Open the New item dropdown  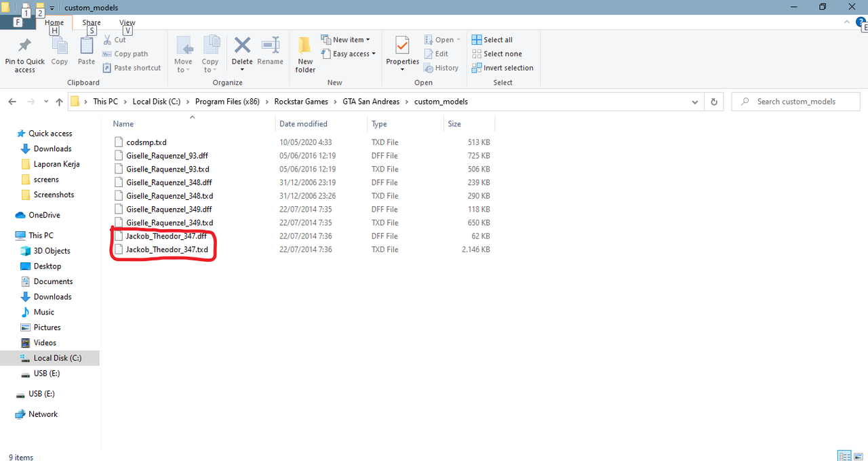(x=346, y=40)
